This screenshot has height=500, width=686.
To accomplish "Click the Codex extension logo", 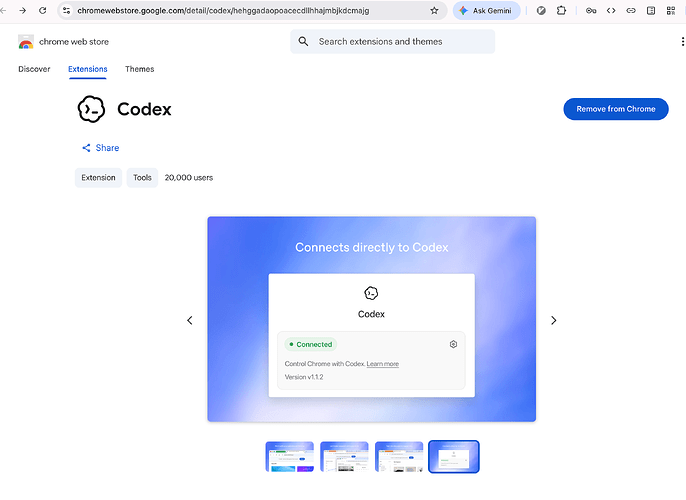I will pos(91,109).
